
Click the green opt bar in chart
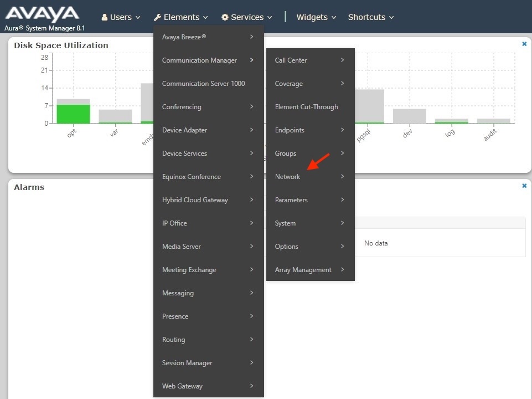[73, 114]
